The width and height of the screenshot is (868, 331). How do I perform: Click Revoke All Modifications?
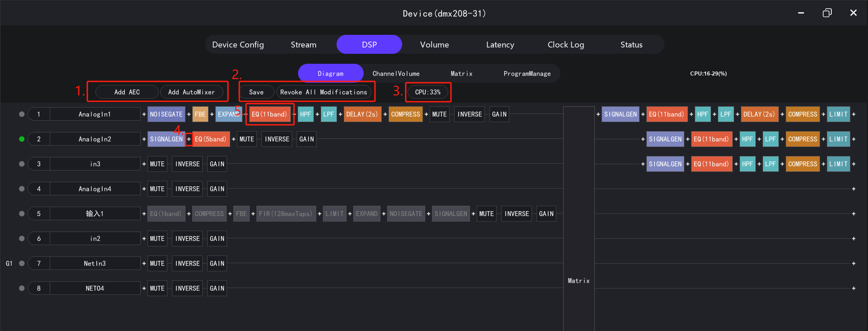pos(323,92)
